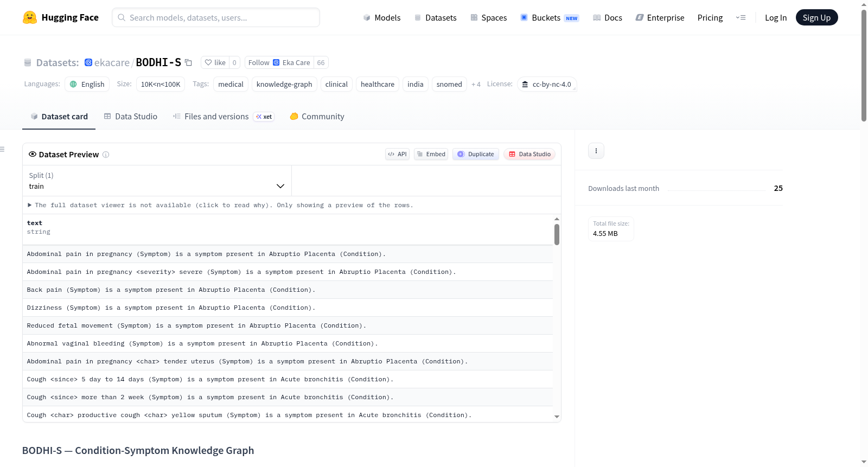This screenshot has width=868, height=467.
Task: Expand the extra navigation menu icon
Action: click(741, 17)
